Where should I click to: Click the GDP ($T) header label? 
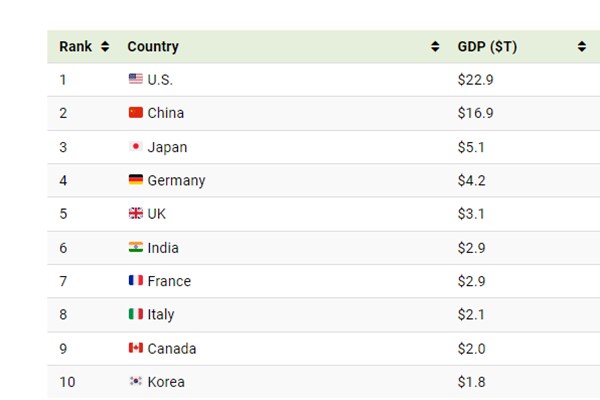coord(487,47)
